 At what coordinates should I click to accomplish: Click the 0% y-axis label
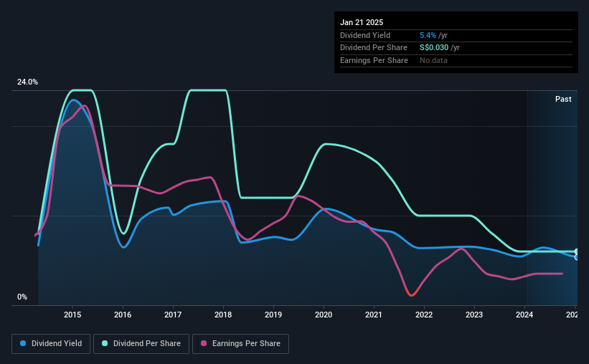point(22,297)
